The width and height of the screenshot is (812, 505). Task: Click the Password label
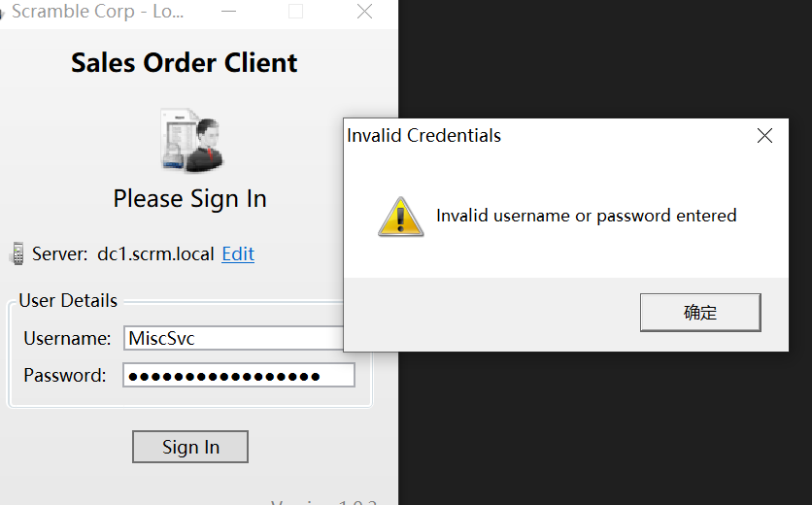(65, 376)
